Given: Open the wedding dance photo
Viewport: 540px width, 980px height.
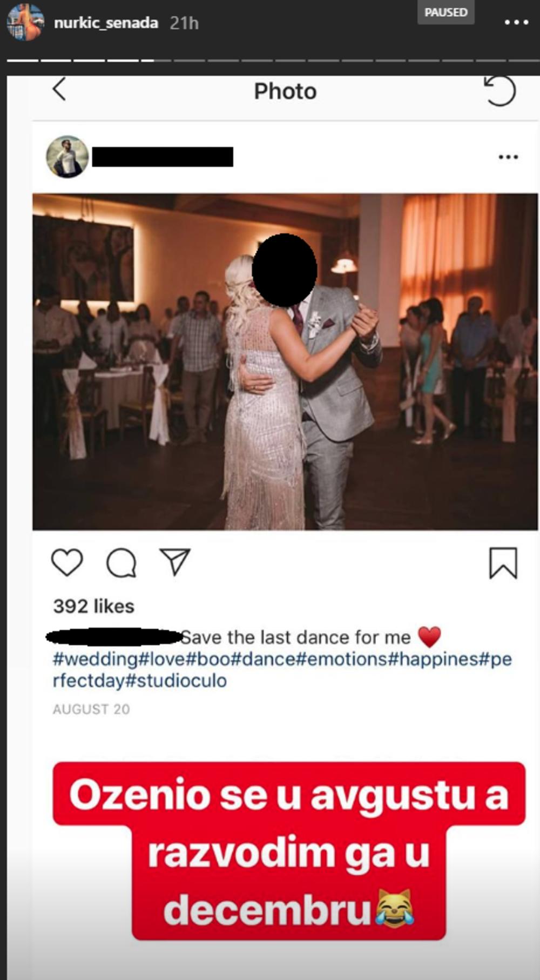Looking at the screenshot, I should 285,361.
